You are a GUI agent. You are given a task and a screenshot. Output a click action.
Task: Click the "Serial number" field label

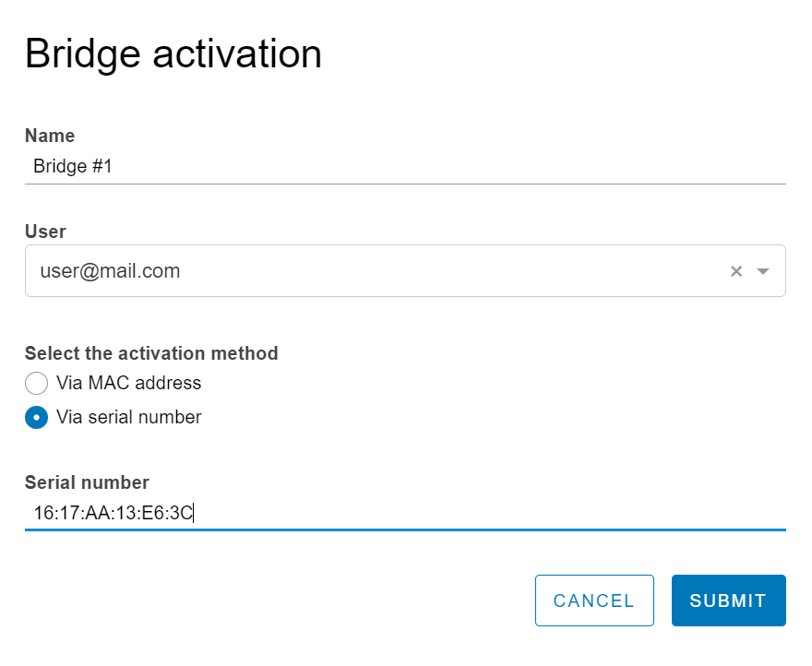click(x=87, y=482)
